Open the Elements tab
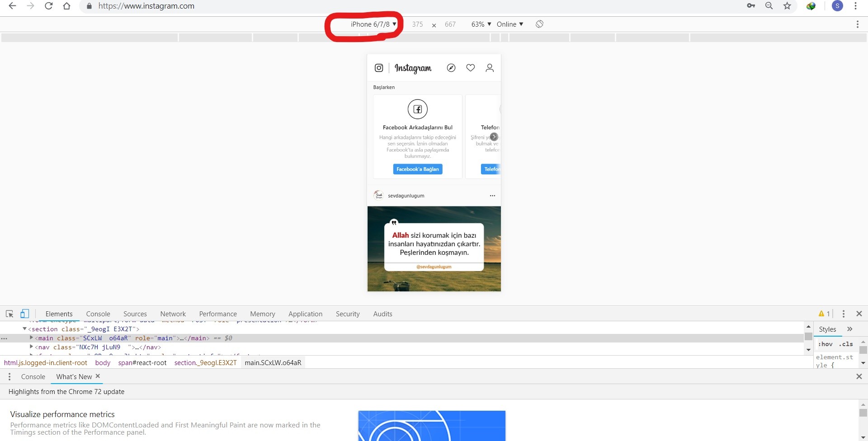Viewport: 868px width, 441px height. click(x=59, y=314)
